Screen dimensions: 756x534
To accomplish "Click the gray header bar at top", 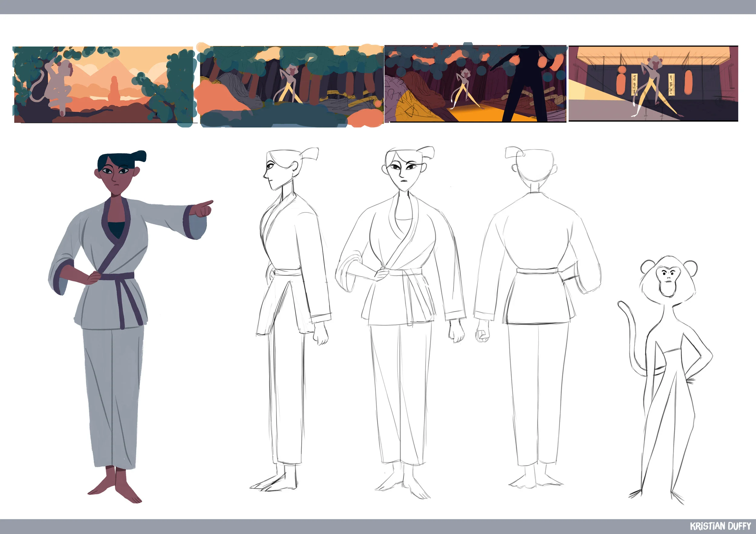I will (x=378, y=7).
